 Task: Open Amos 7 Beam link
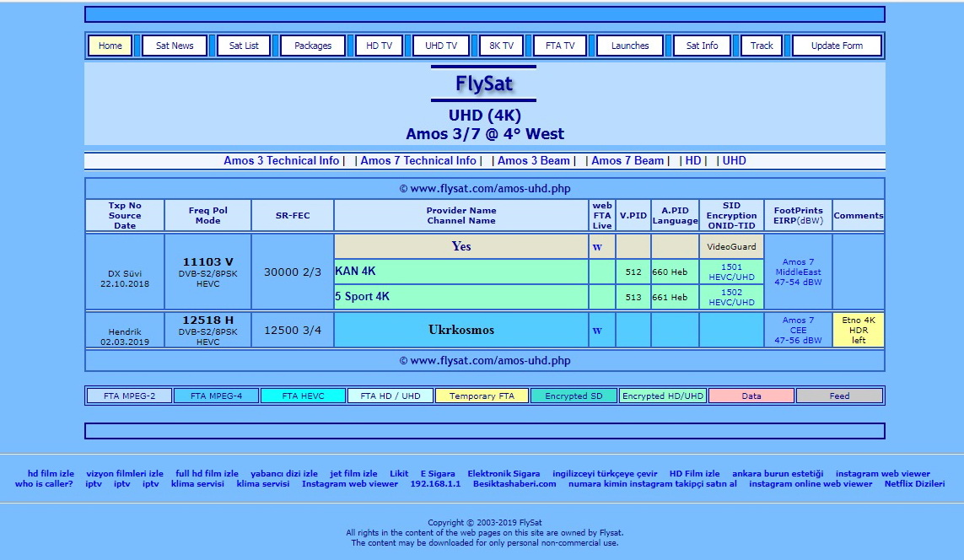(627, 160)
